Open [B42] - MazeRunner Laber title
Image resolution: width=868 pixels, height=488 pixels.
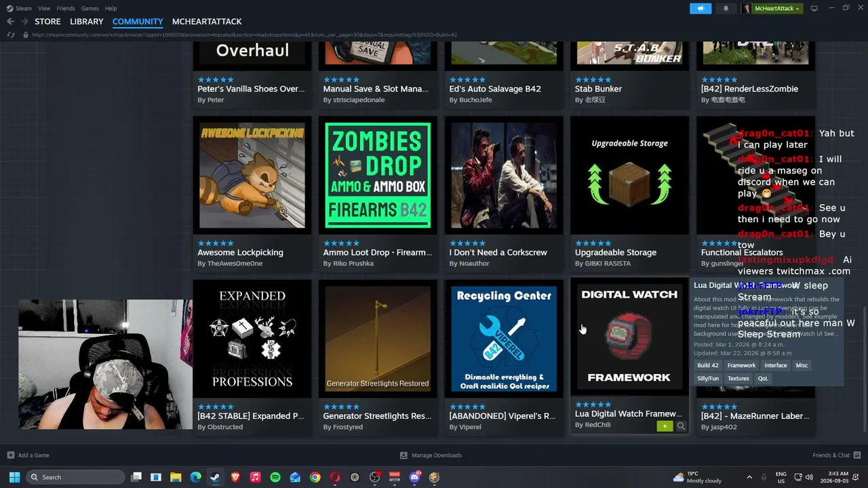755,416
